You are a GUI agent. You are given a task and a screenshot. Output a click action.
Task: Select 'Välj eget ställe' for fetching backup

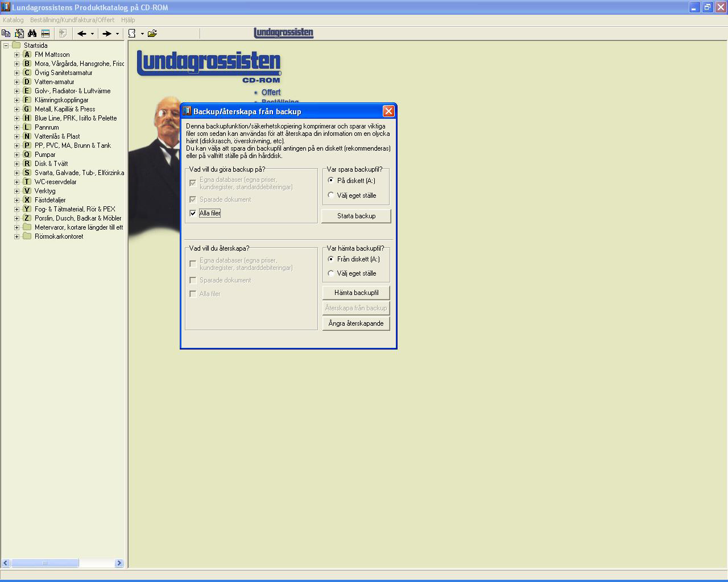point(331,273)
